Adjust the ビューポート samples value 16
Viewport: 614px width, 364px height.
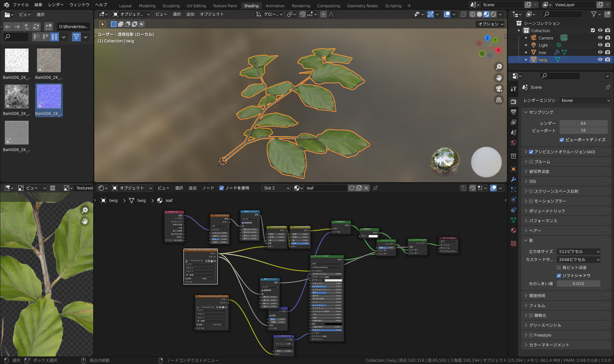tap(583, 130)
